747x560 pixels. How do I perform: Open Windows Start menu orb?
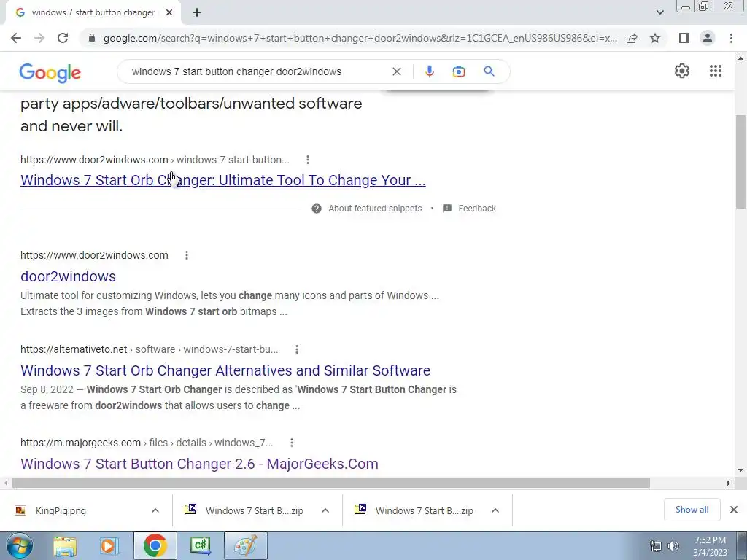click(19, 545)
